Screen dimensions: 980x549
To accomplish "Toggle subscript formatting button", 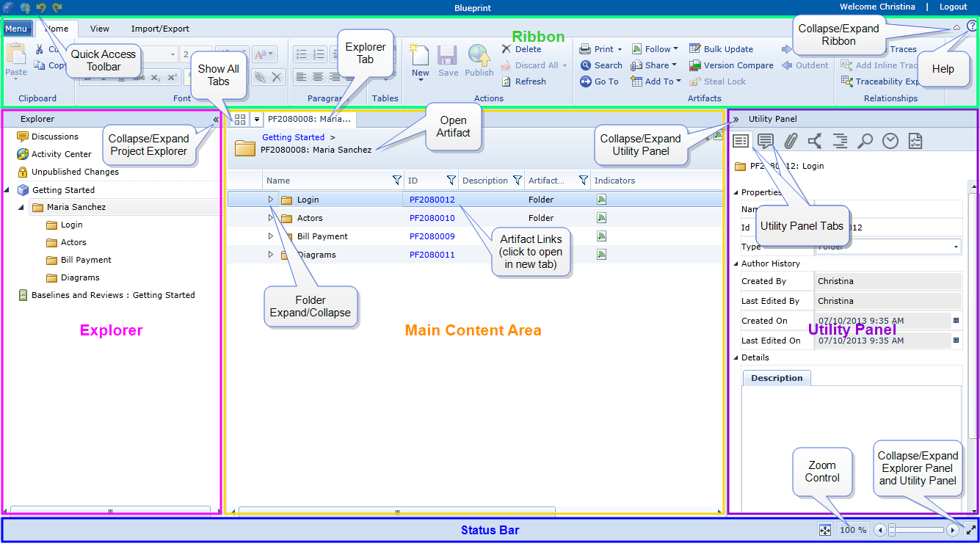I will 156,77.
